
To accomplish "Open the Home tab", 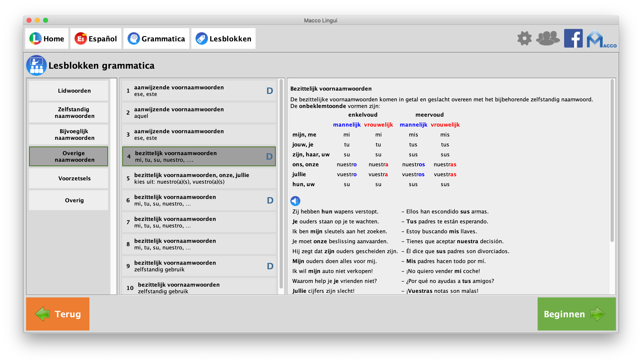I will [47, 38].
